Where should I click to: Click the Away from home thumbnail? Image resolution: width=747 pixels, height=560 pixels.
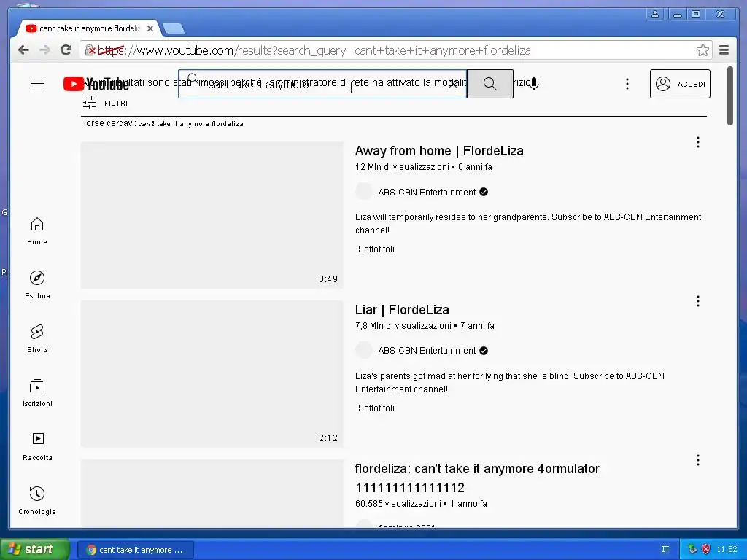pyautogui.click(x=212, y=215)
